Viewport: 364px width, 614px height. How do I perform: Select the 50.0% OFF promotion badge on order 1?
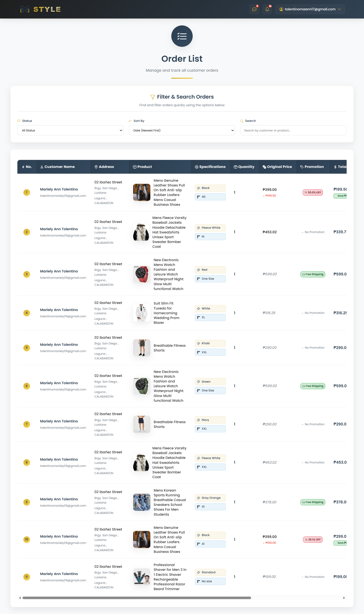click(312, 192)
